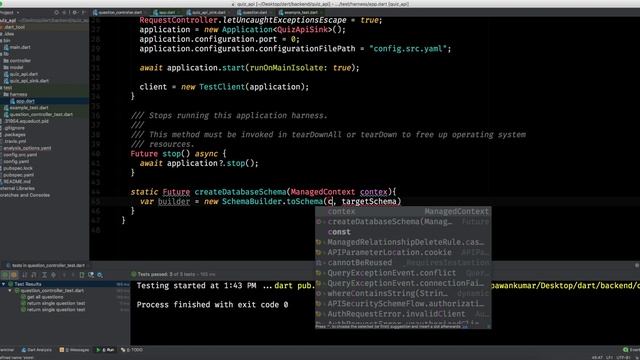The image size is (640, 360).
Task: Click the export test results icon
Action: click(x=82, y=275)
